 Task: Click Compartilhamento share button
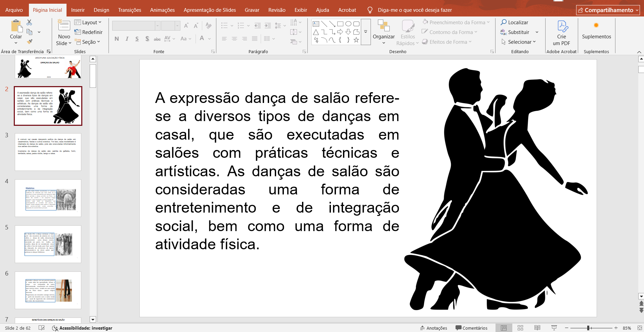click(x=608, y=10)
